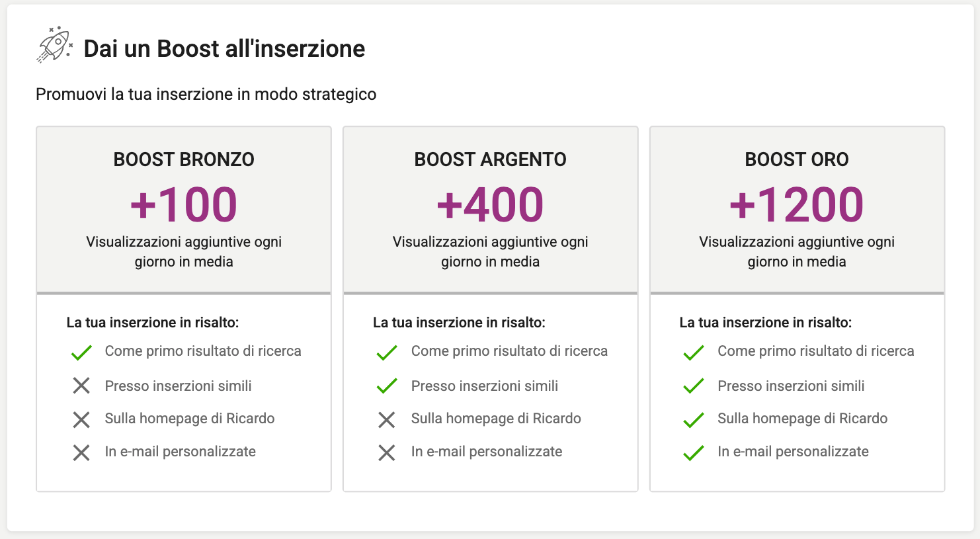Click Oro text Come primo risultato di ricerca
980x539 pixels.
(x=816, y=351)
